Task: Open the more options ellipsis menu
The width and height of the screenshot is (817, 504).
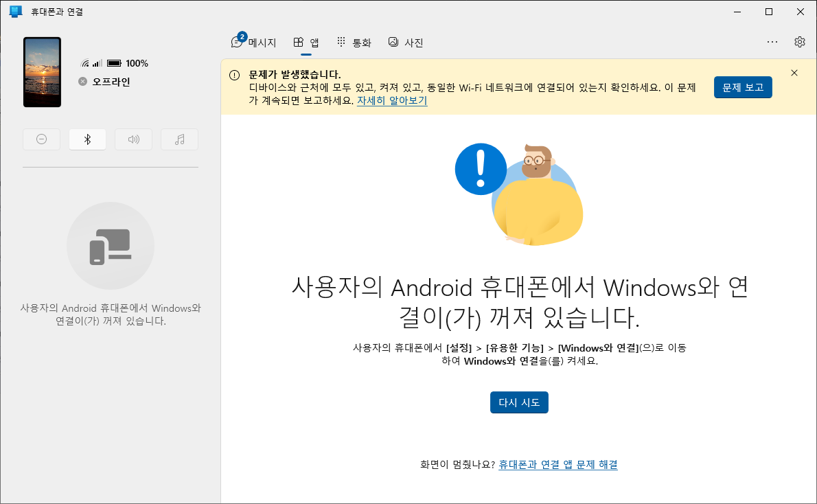Action: (x=772, y=42)
